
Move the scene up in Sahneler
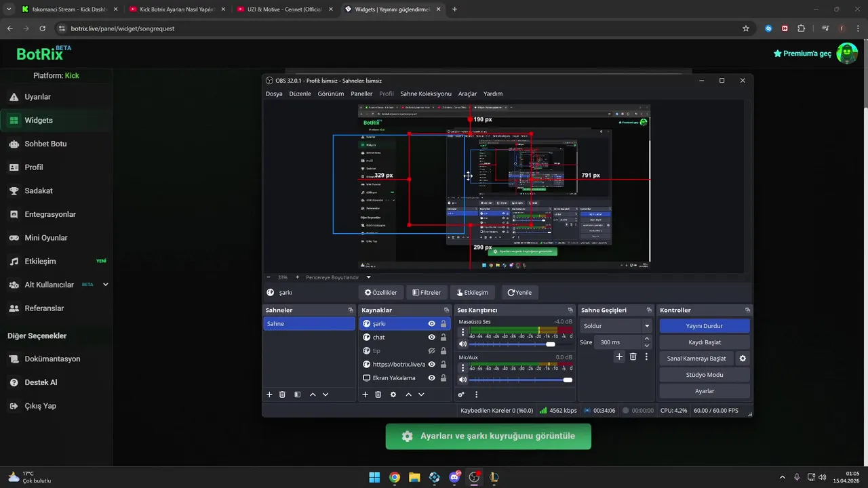click(313, 394)
